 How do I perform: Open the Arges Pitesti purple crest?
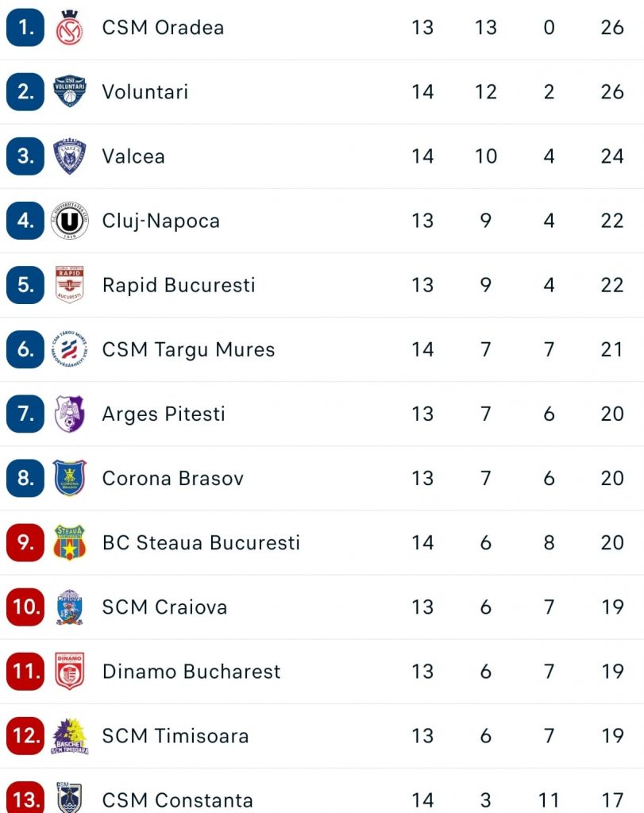coord(69,414)
